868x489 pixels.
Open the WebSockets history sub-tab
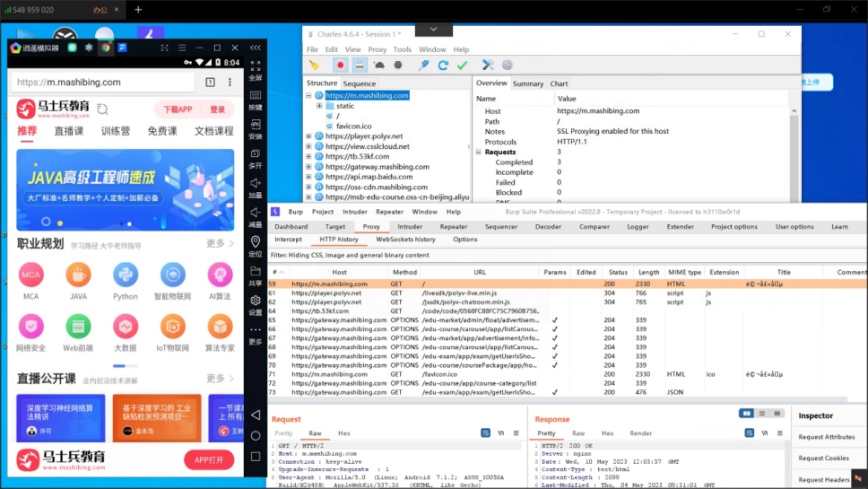(406, 240)
